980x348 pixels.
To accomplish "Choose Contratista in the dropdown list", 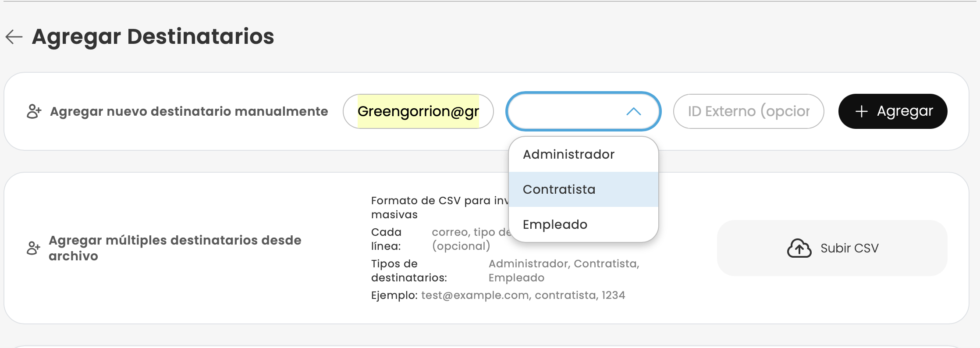I will [559, 189].
